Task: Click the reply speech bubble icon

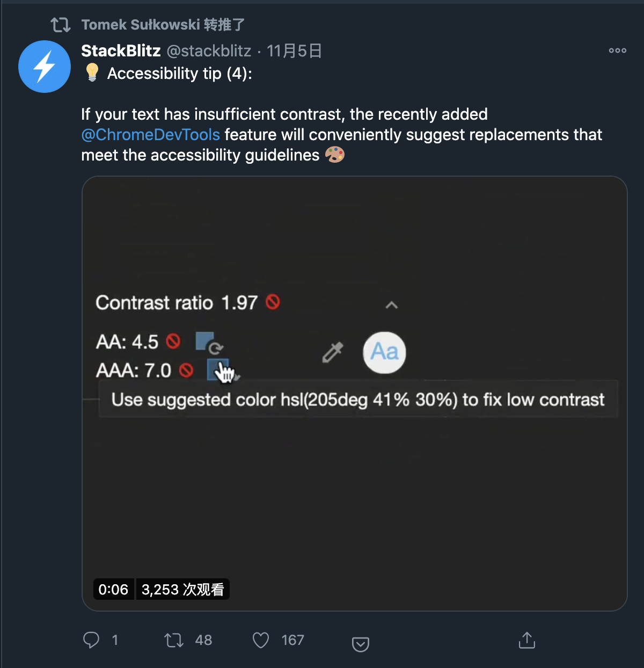Action: [x=91, y=640]
